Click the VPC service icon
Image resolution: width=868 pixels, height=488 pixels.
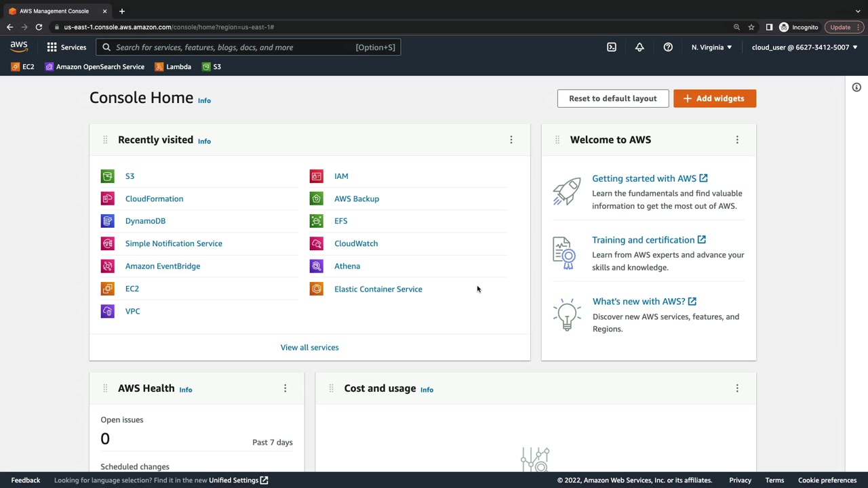107,311
